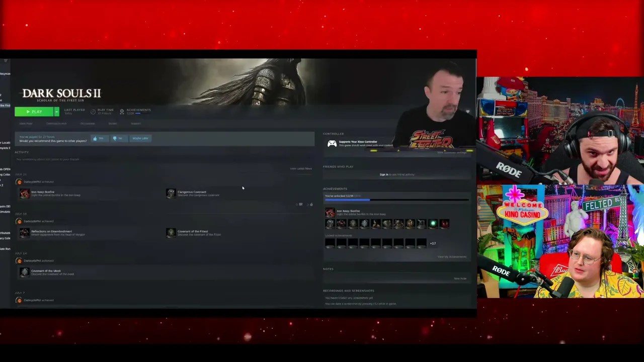
Task: Open the Reflections on Disembodiment achievement icon
Action: coord(24,233)
